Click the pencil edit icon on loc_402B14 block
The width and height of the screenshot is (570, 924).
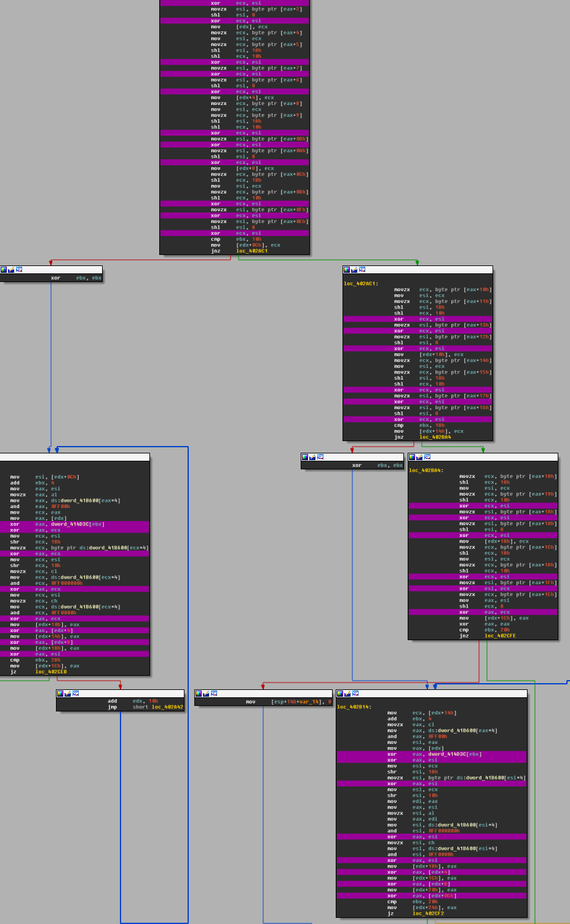click(x=347, y=694)
